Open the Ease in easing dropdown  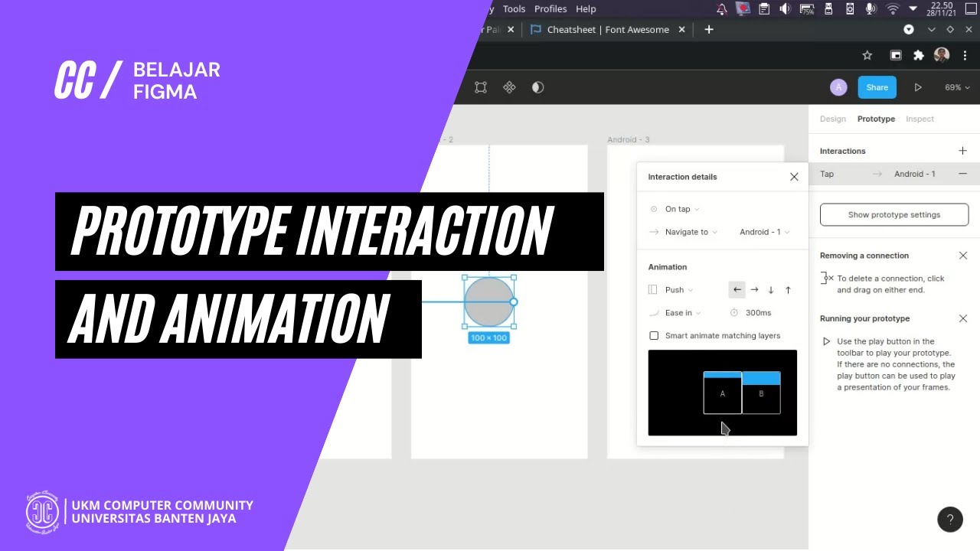pos(682,313)
